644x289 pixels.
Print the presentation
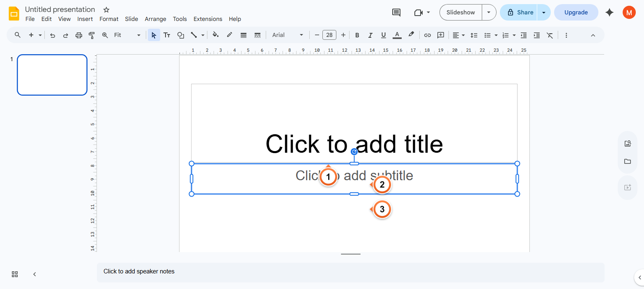pos(79,35)
